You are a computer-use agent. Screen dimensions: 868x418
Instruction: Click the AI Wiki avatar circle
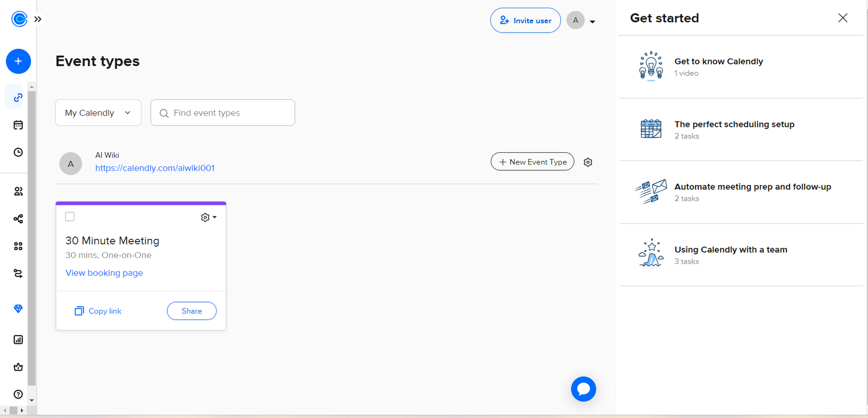[x=71, y=164]
